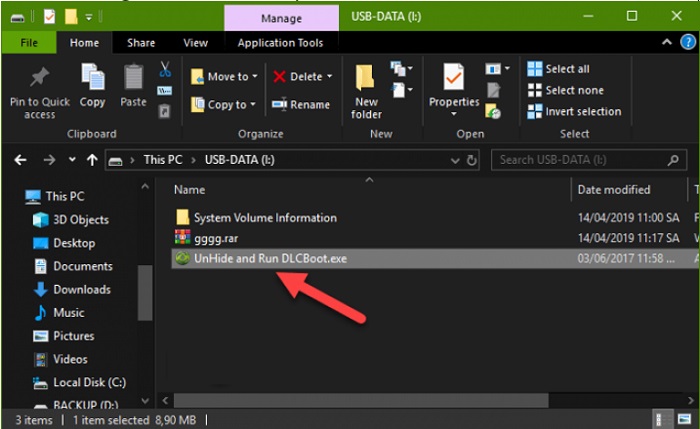
Task: Click the Copy path icon
Action: click(x=164, y=91)
